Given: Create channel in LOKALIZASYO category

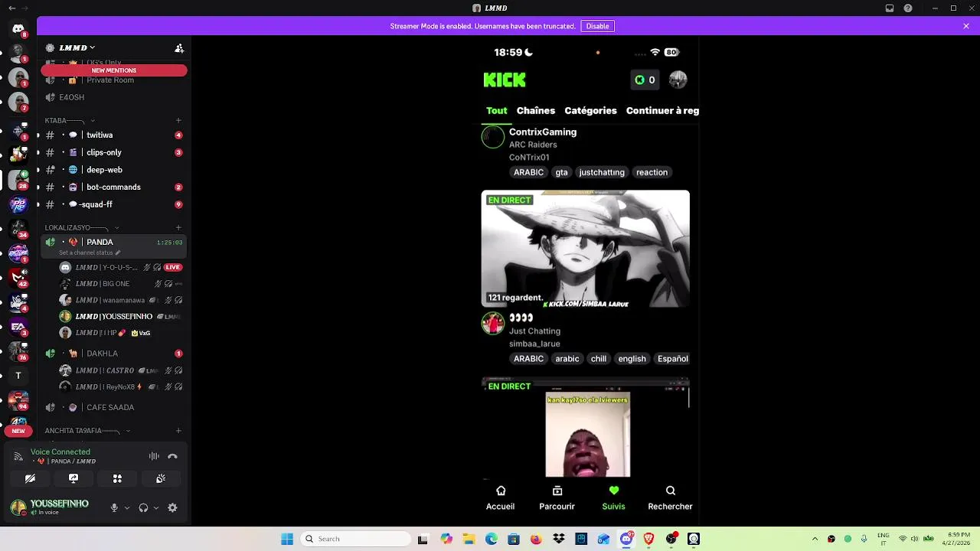Looking at the screenshot, I should click(178, 227).
